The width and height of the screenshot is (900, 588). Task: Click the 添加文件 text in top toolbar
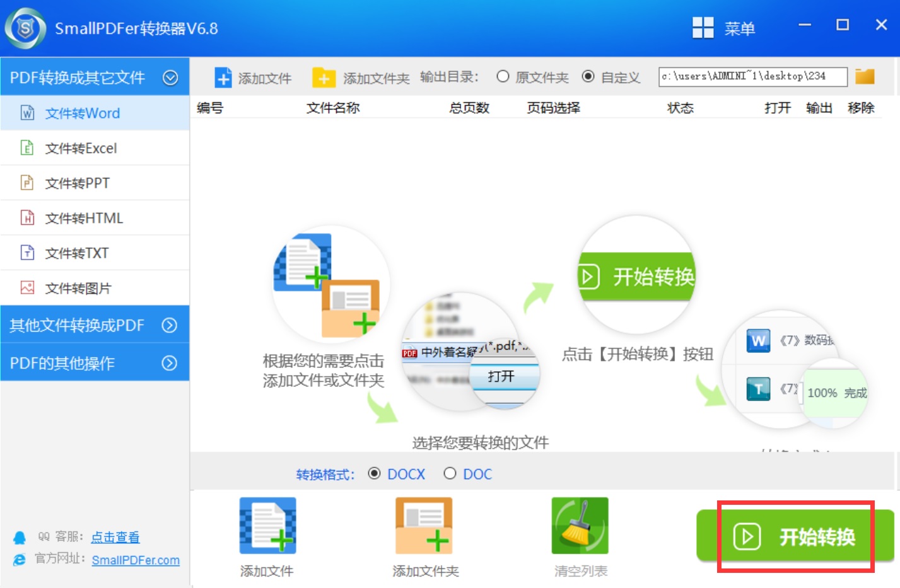(x=265, y=78)
